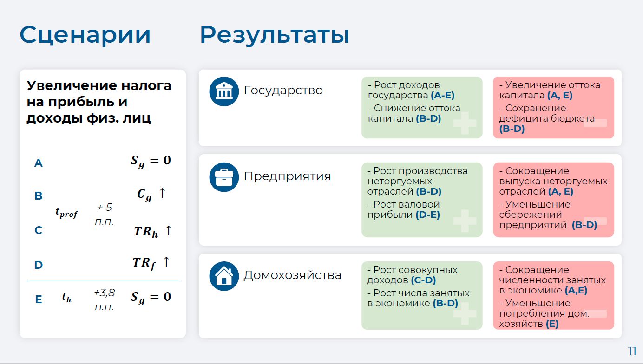Click the briefcase icon next to Предприятия

pyautogui.click(x=224, y=177)
